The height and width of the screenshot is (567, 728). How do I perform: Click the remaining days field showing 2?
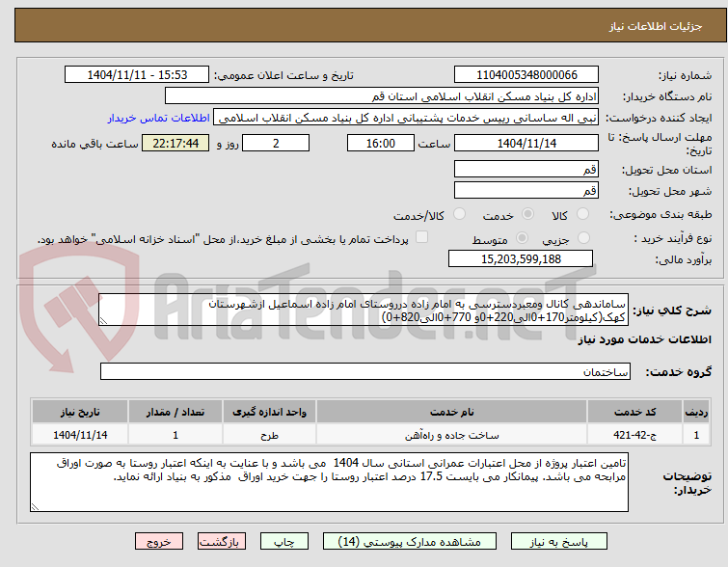tap(276, 143)
